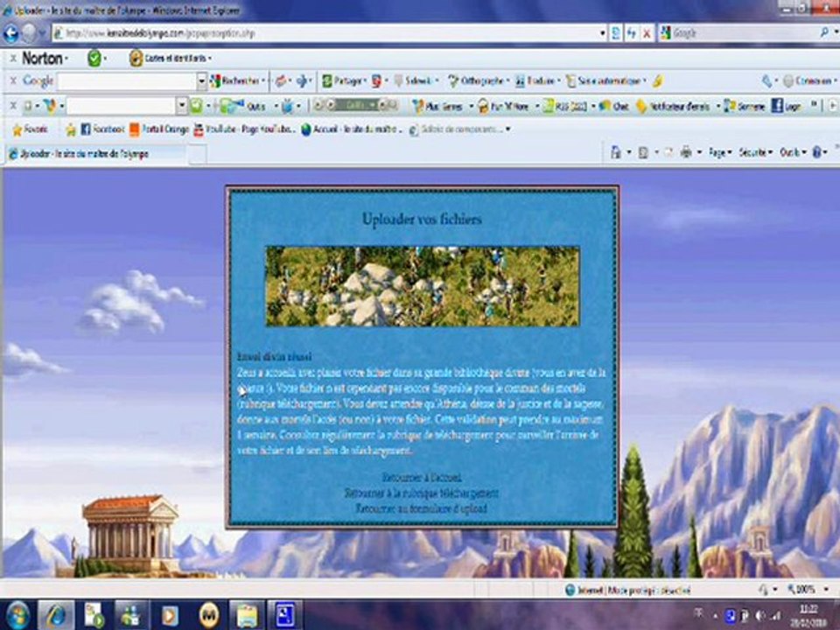The image size is (840, 630).
Task: Click the system tray clock
Action: (x=809, y=615)
